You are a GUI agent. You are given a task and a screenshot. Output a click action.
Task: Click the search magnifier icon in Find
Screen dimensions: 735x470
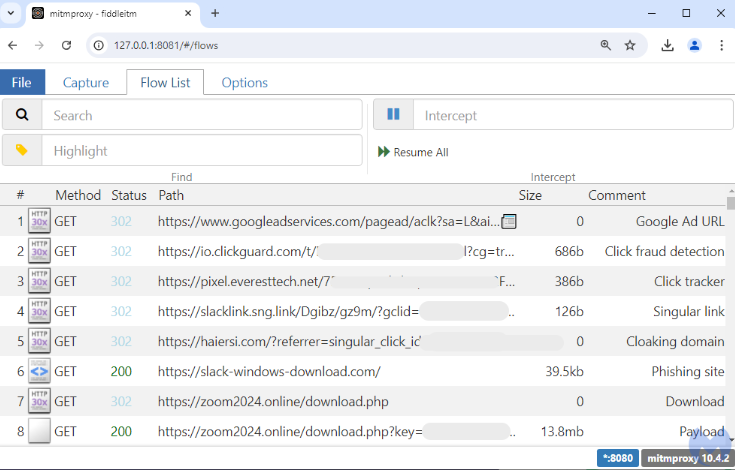pos(22,114)
